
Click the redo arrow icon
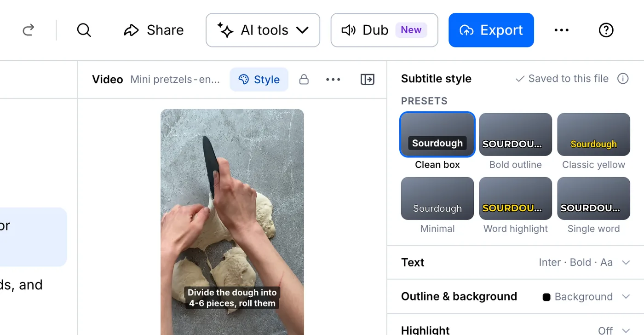coord(29,30)
